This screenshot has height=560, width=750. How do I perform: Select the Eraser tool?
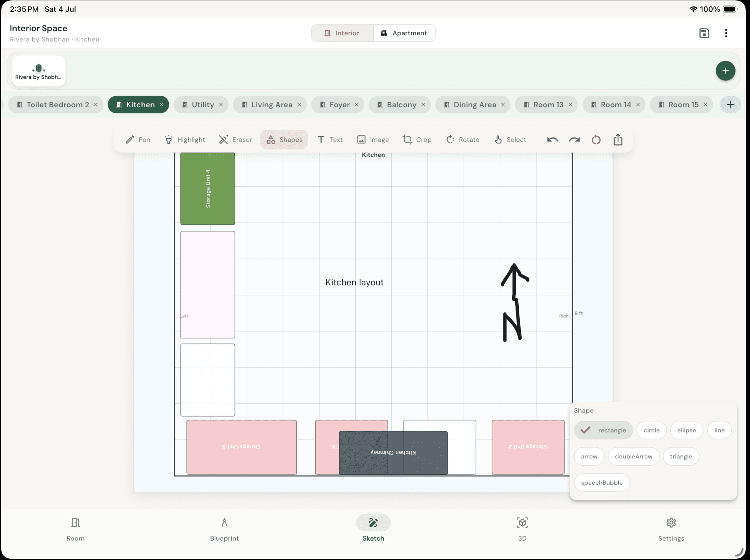click(235, 140)
